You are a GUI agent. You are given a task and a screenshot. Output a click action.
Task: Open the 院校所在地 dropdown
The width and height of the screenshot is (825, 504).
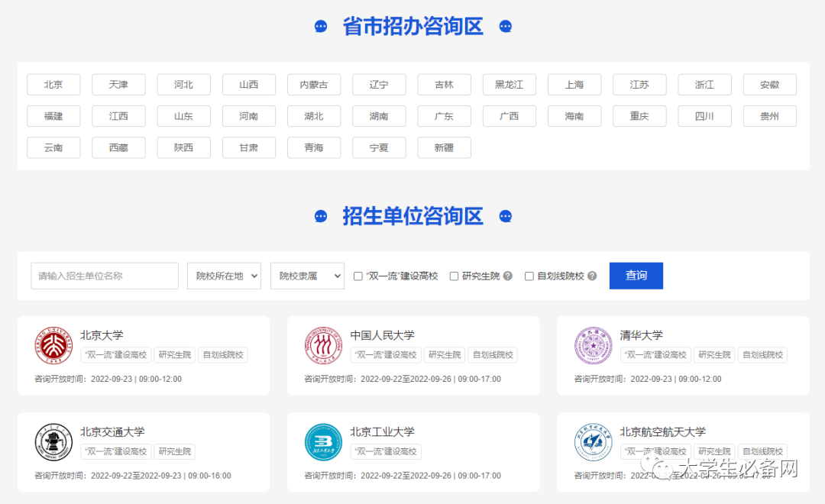224,276
